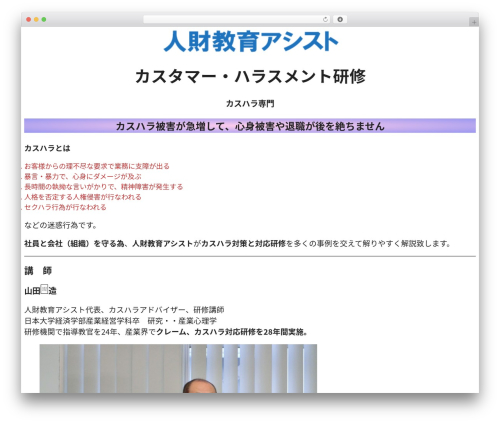Maximize window using green button
The height and width of the screenshot is (423, 500).
click(x=44, y=20)
